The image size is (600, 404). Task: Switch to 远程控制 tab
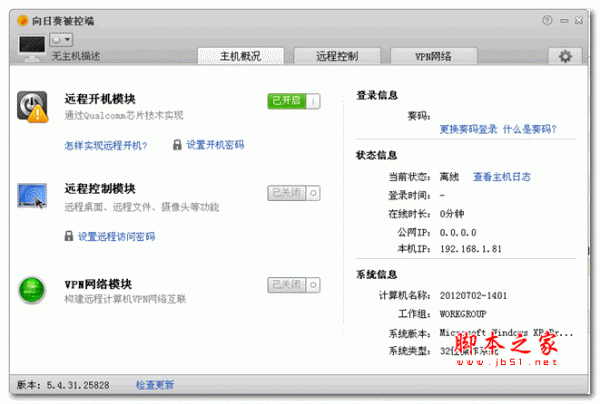point(337,56)
